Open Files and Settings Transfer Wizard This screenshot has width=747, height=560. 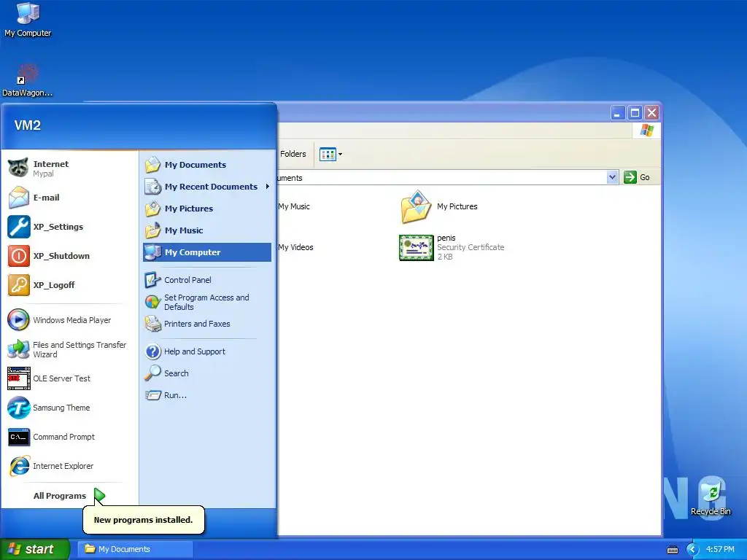[x=70, y=349]
